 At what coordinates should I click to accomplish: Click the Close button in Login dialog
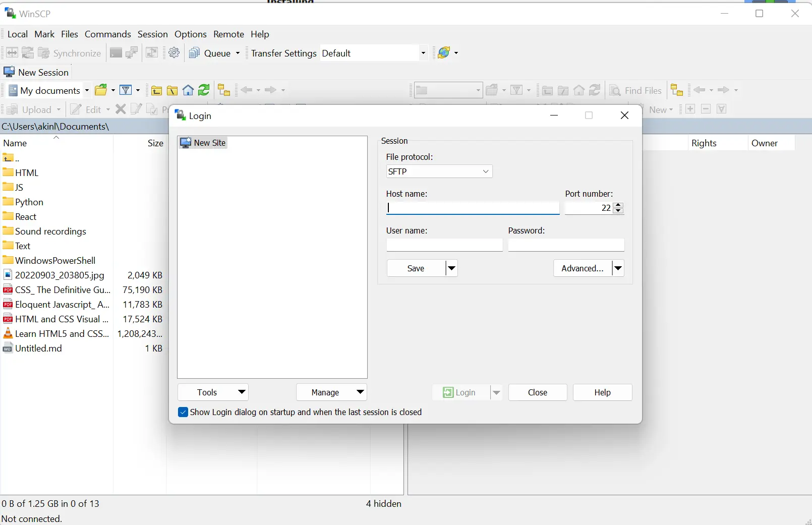coord(538,392)
